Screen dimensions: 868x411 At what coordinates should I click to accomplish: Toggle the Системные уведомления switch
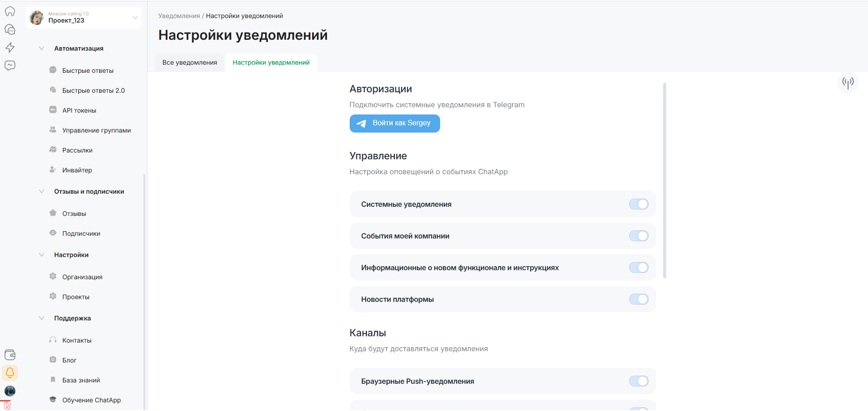pos(638,204)
